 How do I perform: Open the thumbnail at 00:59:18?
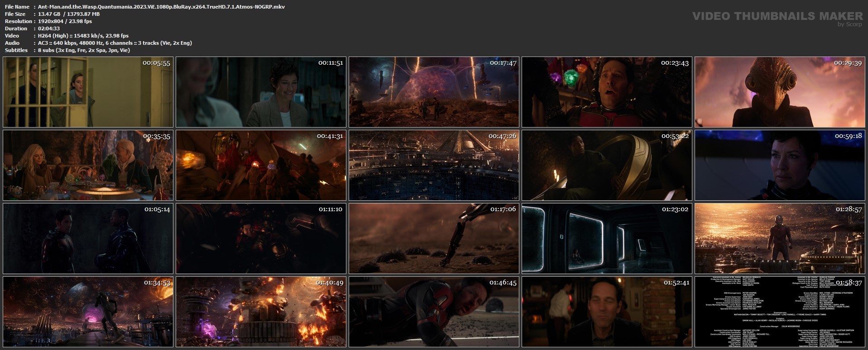[x=780, y=165]
